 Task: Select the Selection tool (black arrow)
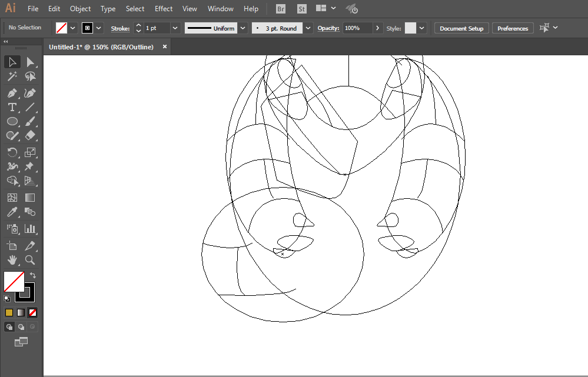pos(12,62)
